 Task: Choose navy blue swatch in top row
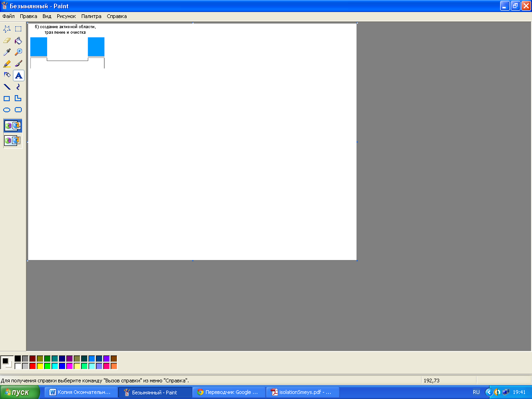tap(62, 359)
